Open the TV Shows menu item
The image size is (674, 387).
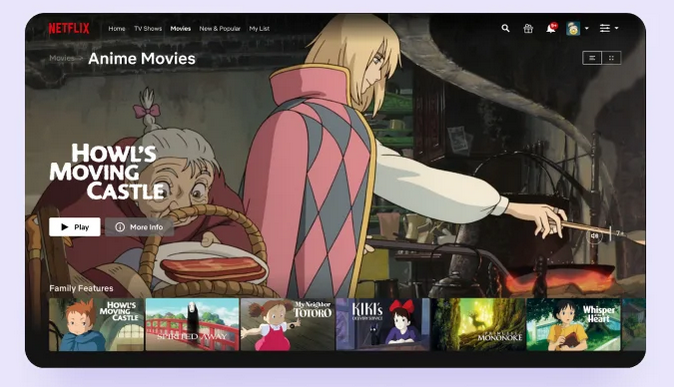pyautogui.click(x=148, y=28)
